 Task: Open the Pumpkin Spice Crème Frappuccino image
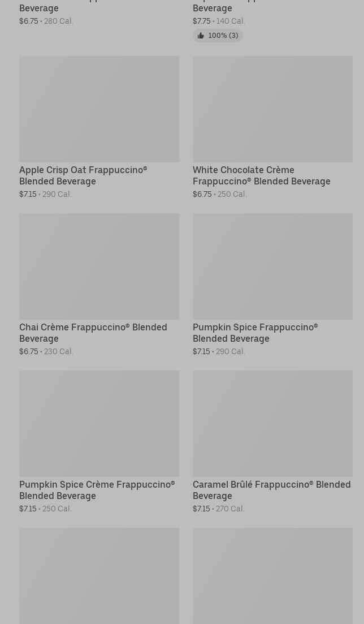[x=99, y=423]
